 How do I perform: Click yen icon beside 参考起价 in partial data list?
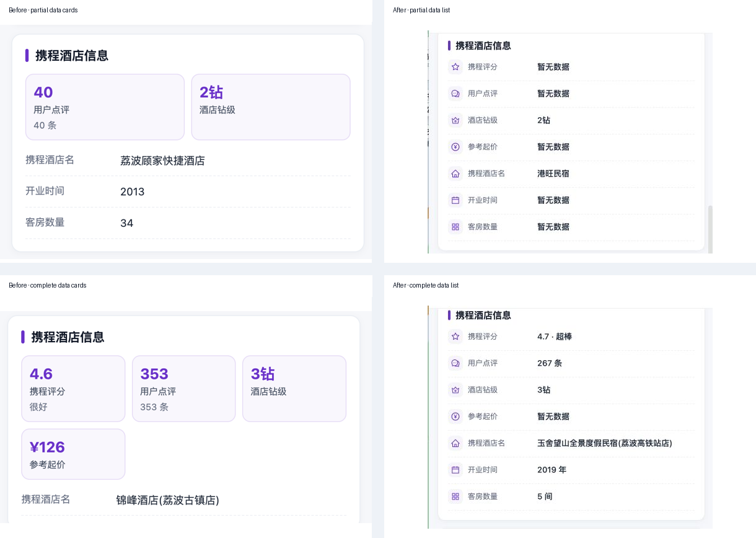455,147
